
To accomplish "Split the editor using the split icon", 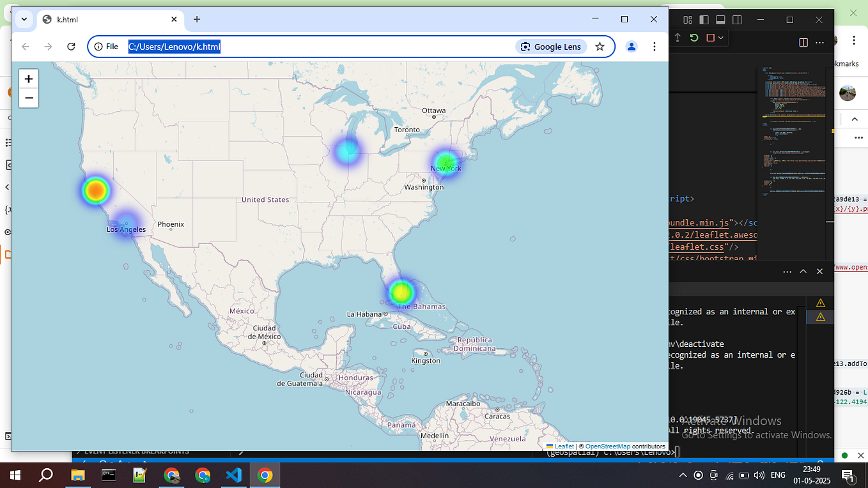I will pyautogui.click(x=803, y=42).
